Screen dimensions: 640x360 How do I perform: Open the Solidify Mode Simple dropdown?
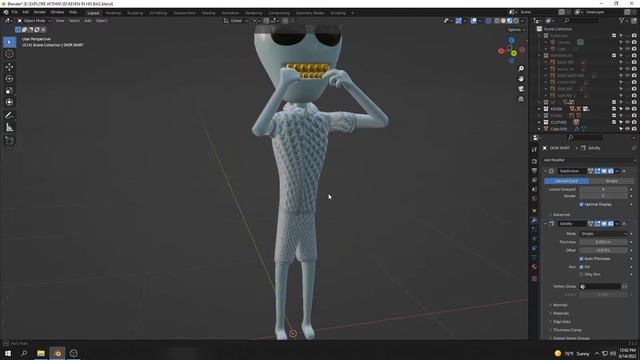pos(604,234)
